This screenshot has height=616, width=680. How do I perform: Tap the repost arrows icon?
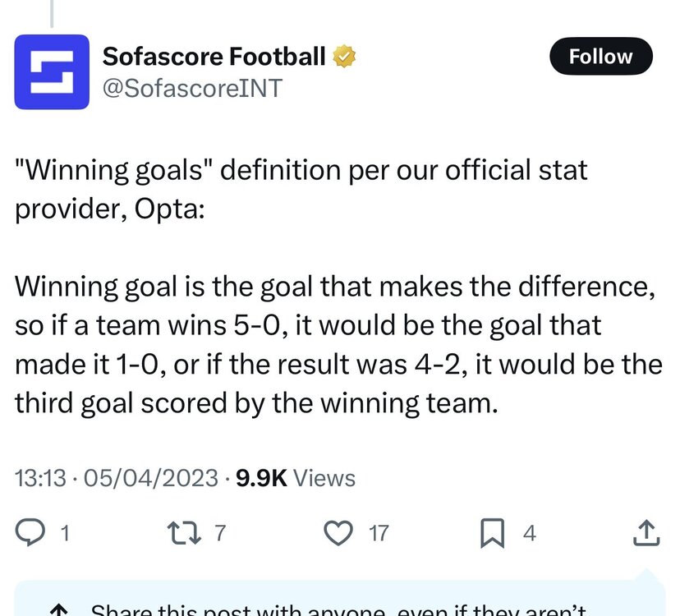[x=184, y=533]
